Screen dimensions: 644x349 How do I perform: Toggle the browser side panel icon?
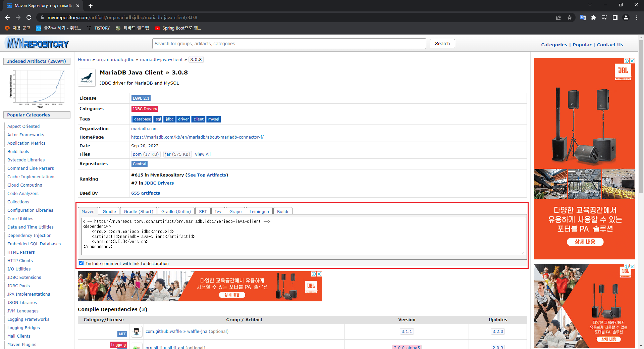[x=615, y=17]
